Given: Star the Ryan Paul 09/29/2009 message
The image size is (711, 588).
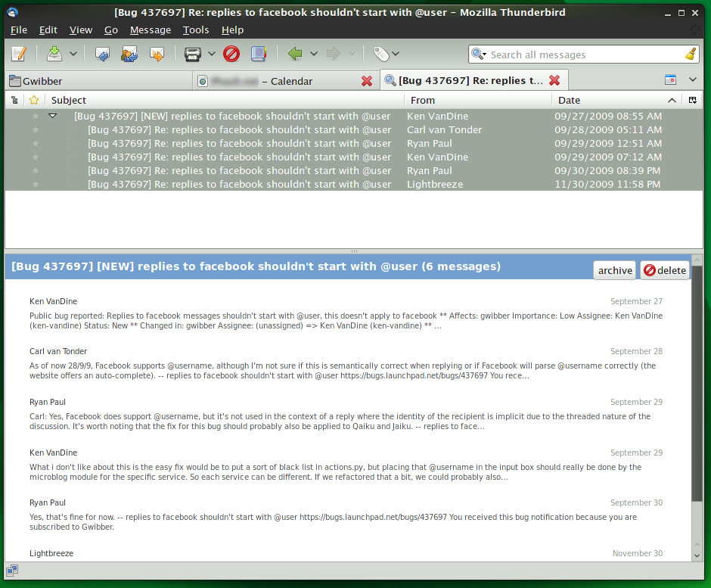Looking at the screenshot, I should point(36,143).
